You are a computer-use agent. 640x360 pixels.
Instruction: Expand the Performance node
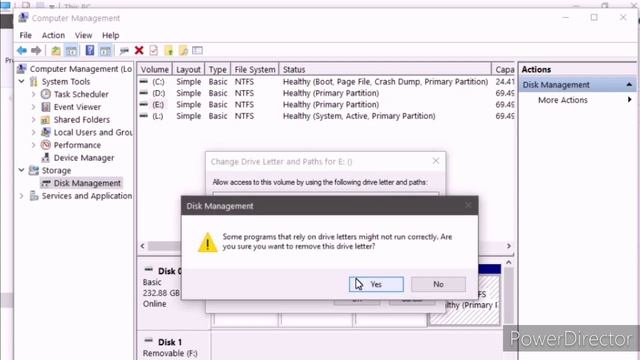33,145
